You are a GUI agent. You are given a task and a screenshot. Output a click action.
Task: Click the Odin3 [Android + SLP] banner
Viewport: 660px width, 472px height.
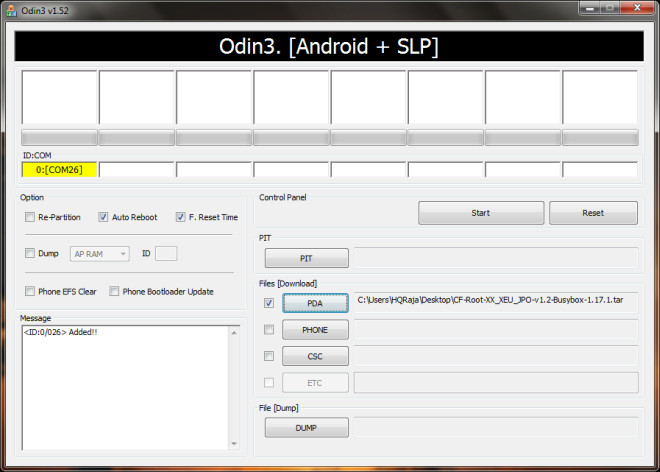[329, 46]
